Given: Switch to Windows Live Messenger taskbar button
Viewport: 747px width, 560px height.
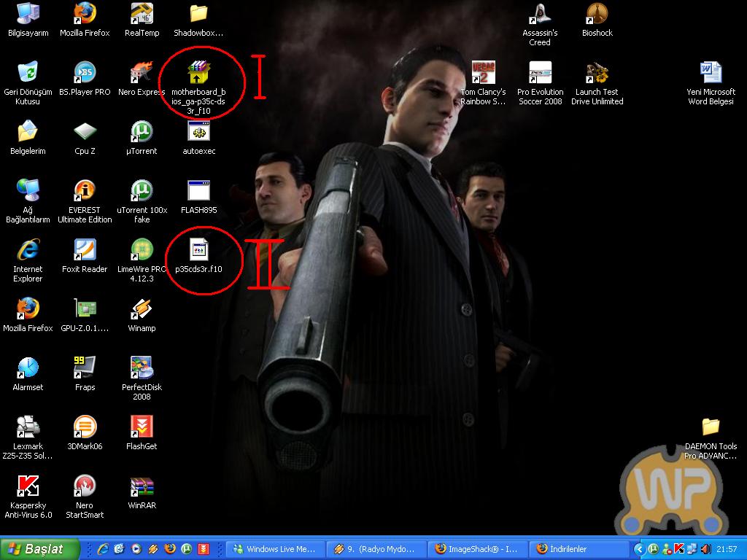Looking at the screenshot, I should click(275, 549).
